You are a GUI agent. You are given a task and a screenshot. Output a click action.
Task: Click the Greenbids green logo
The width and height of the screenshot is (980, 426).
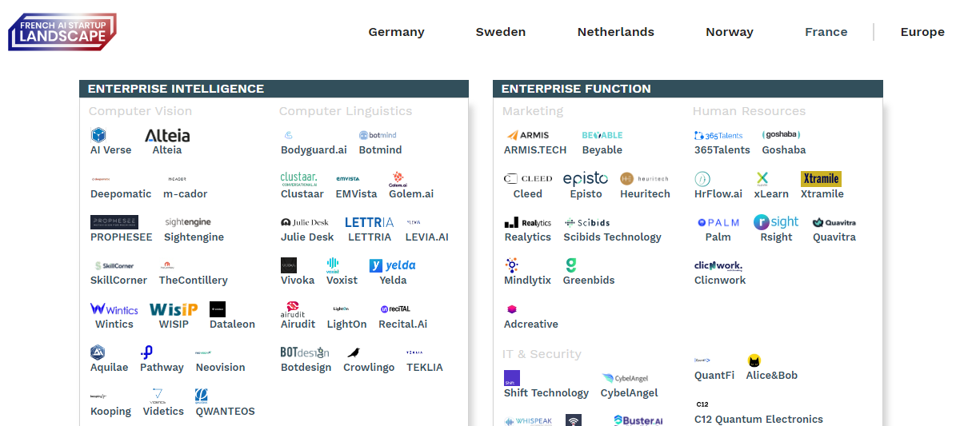(570, 265)
